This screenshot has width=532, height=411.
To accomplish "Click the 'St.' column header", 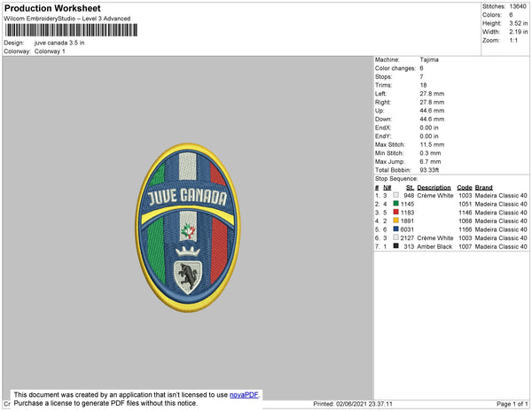I will pyautogui.click(x=410, y=188).
